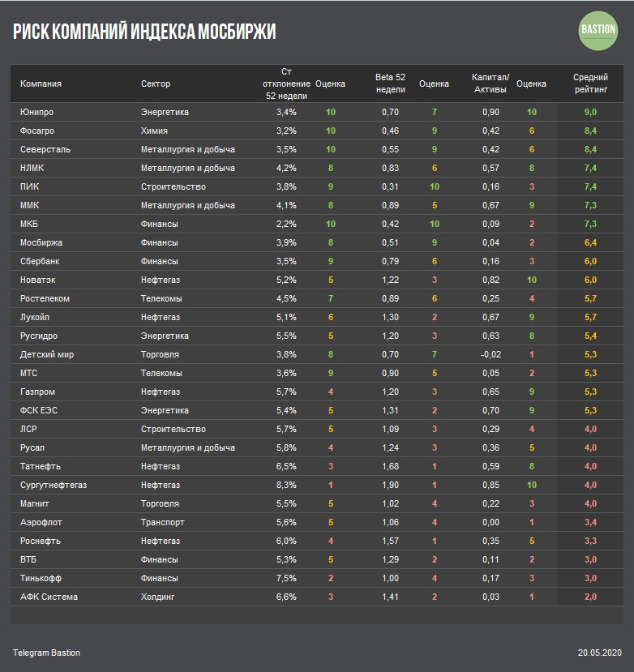Click the '0,31' beta value for ПИК

click(391, 187)
